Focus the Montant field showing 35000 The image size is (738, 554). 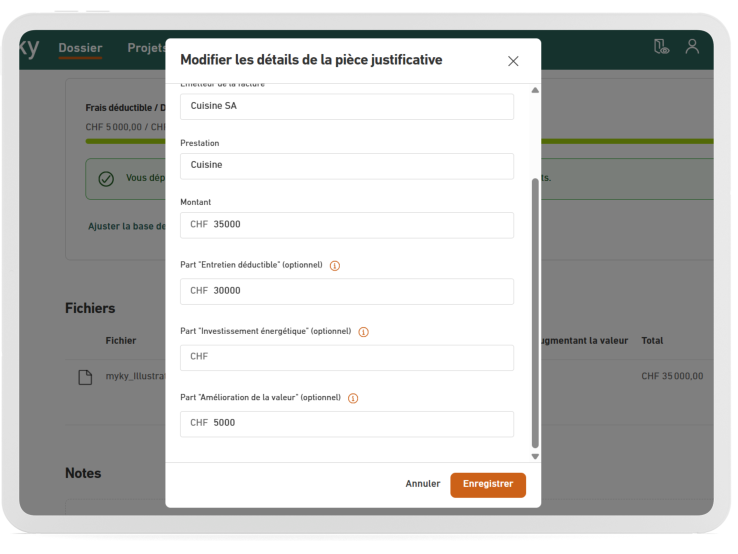click(x=346, y=225)
